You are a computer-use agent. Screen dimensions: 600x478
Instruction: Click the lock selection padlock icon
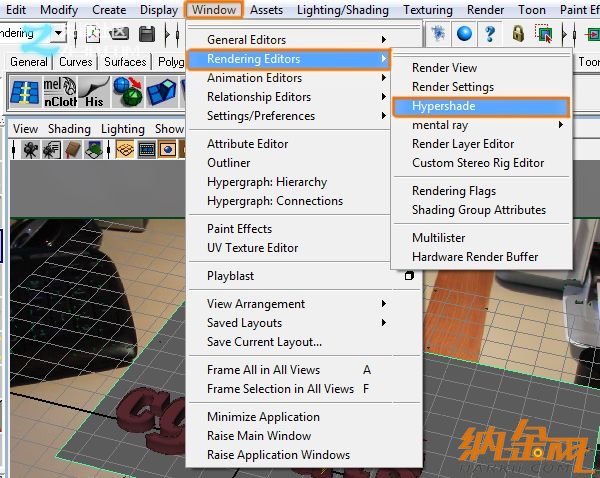click(x=518, y=34)
